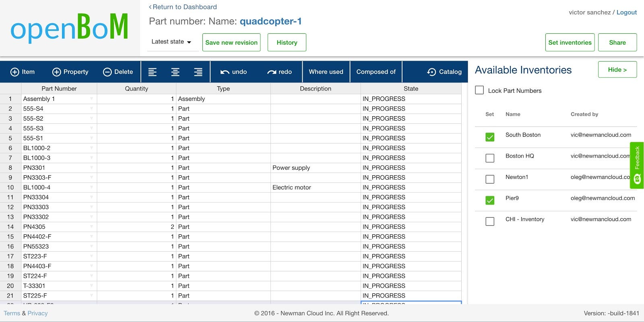Toggle Lock Part Numbers checkbox
The height and width of the screenshot is (322, 644).
(x=479, y=90)
